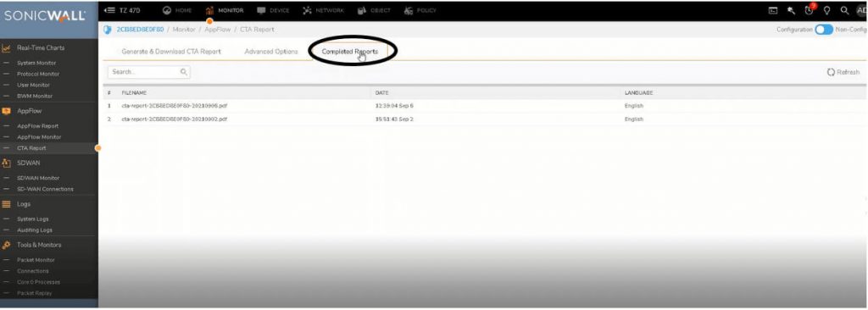Click English cell for Sep 6 report
This screenshot has height=310, width=868.
point(634,105)
